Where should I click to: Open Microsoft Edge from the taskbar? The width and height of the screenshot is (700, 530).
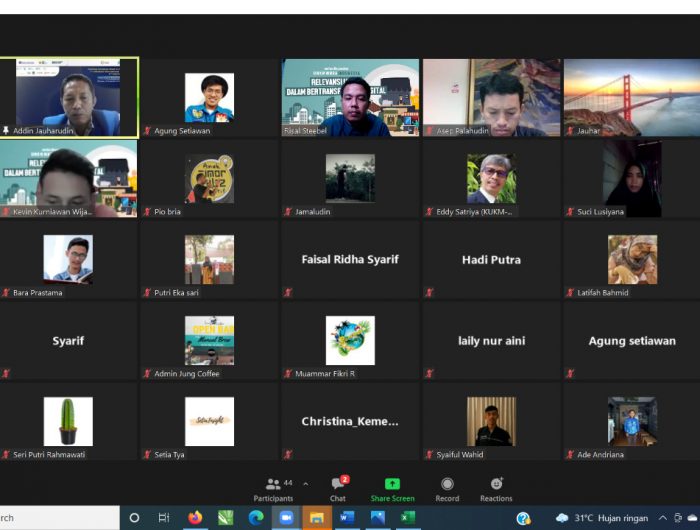256,517
